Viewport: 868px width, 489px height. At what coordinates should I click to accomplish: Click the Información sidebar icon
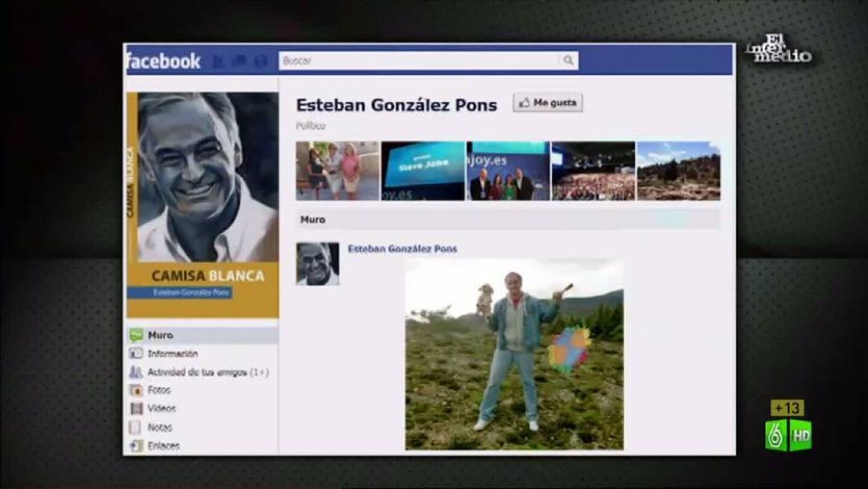[x=136, y=354]
